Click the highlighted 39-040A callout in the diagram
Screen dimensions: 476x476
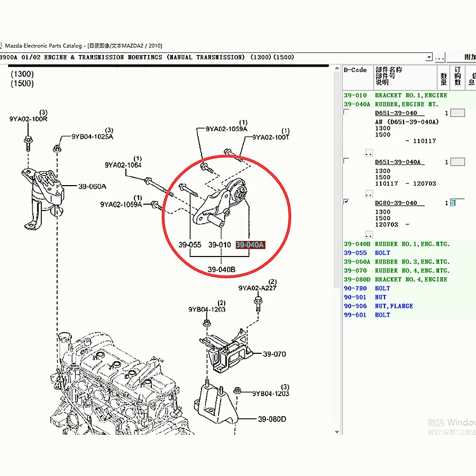click(251, 245)
